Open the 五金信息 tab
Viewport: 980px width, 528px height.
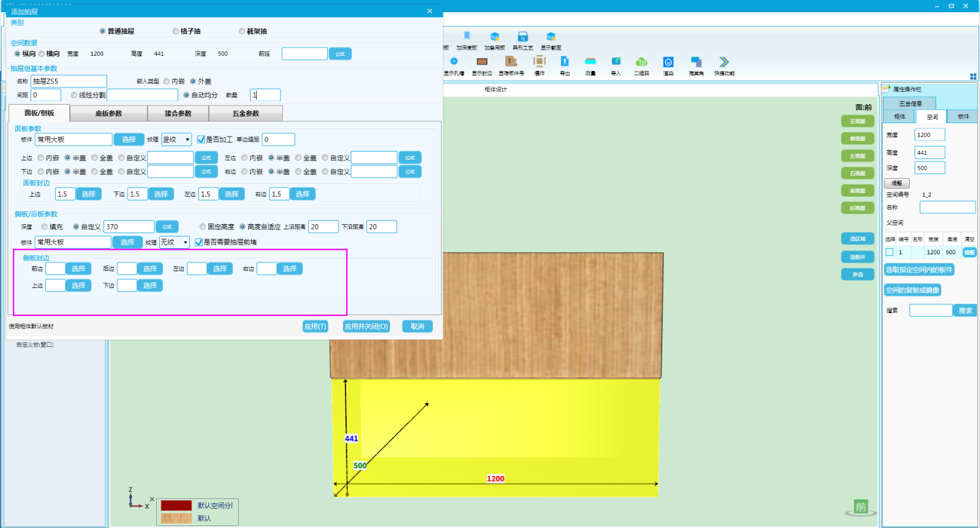[x=910, y=104]
